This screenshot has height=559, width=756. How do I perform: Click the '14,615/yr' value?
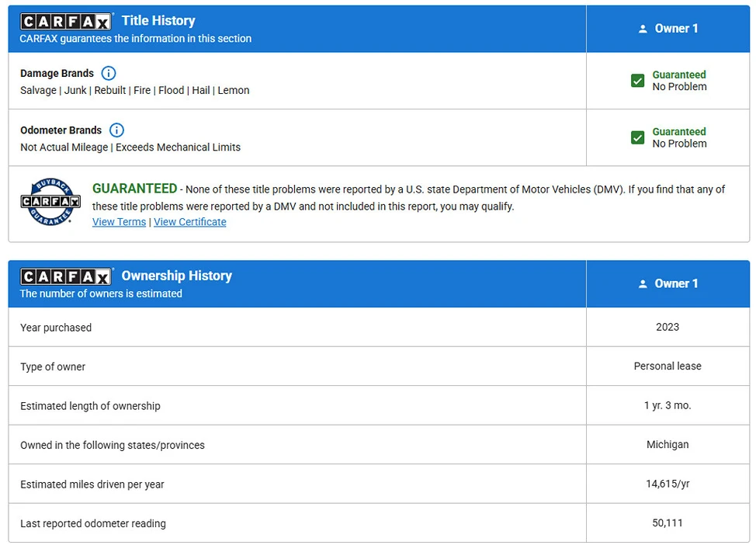coord(668,483)
